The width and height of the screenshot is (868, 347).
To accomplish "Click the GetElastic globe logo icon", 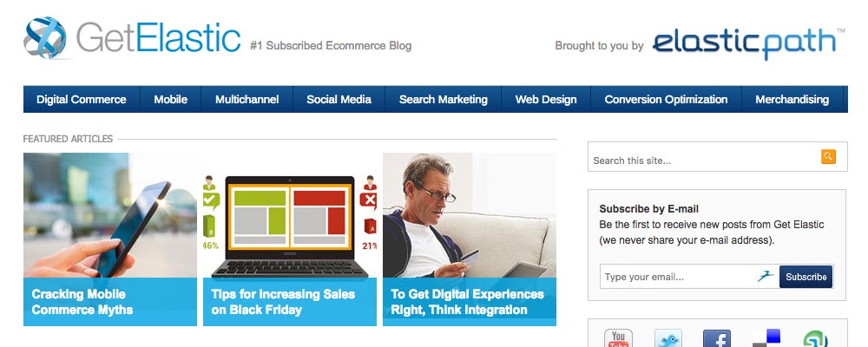I will [45, 41].
